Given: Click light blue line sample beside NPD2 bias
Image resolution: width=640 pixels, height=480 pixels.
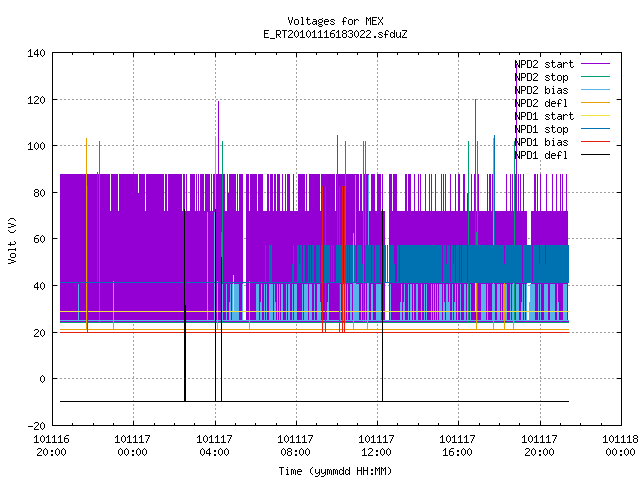Looking at the screenshot, I should [x=595, y=89].
